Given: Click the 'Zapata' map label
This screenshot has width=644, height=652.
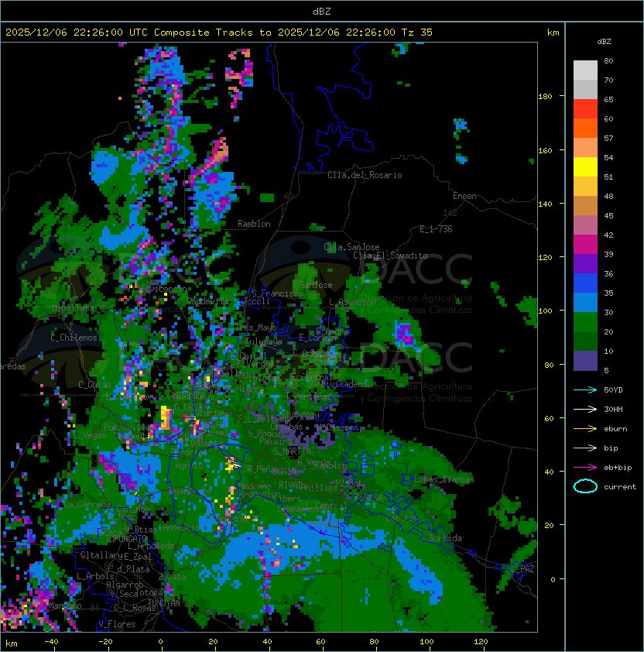Looking at the screenshot, I should tap(172, 577).
